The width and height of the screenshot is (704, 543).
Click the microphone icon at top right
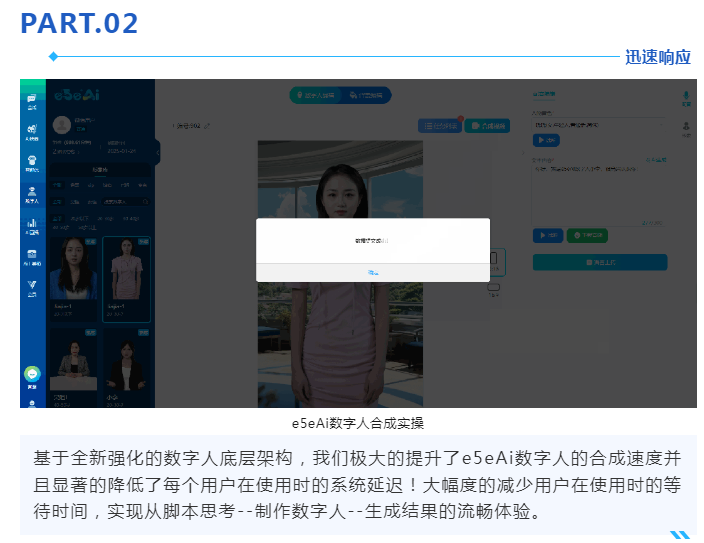686,95
